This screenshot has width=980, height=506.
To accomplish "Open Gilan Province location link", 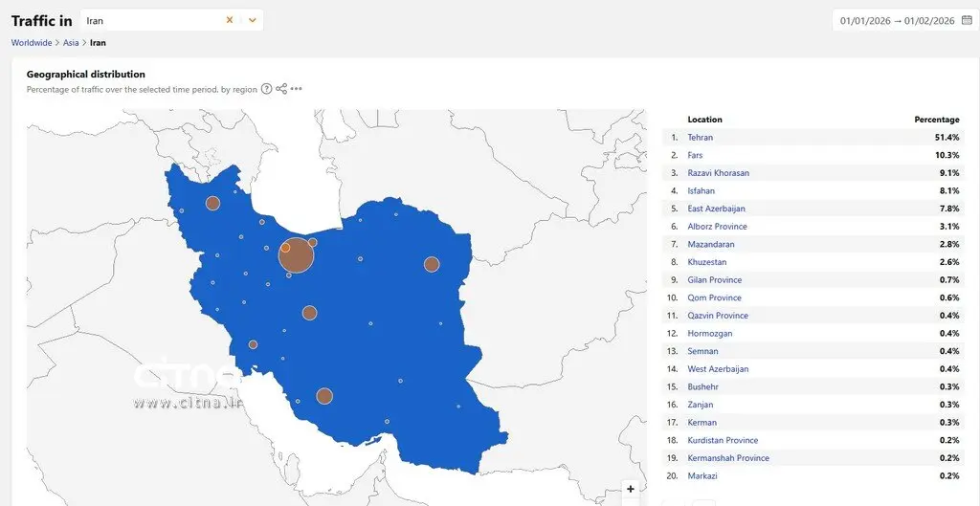I will 715,280.
